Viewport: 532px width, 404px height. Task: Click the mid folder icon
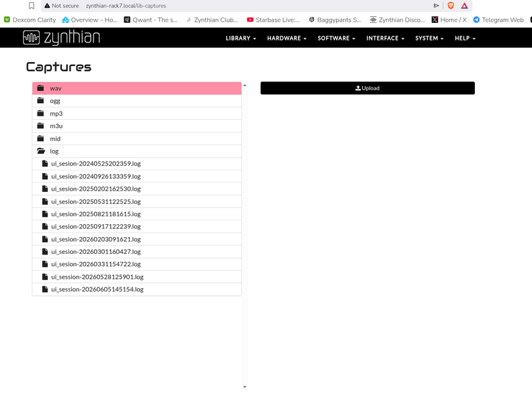(x=40, y=138)
